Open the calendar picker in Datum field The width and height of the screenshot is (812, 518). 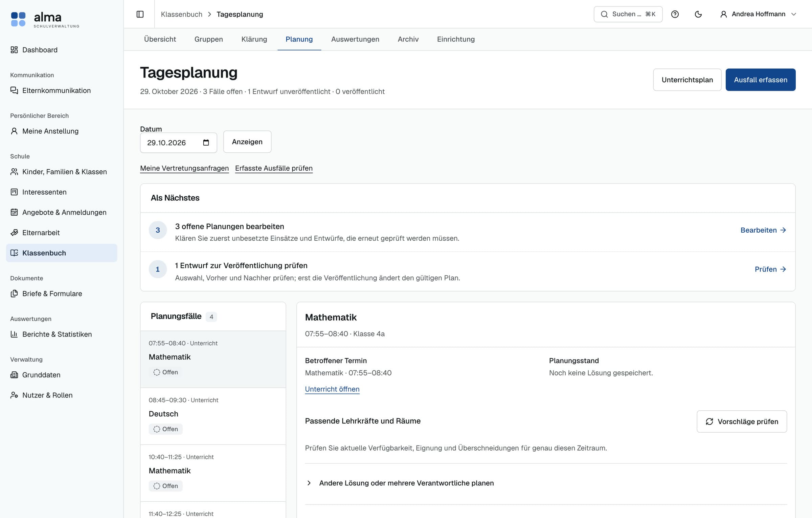point(206,143)
